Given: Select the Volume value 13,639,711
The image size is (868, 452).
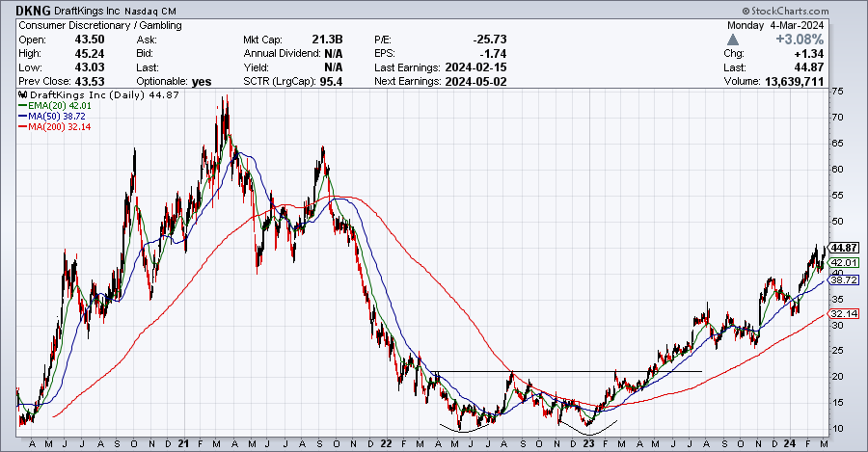Looking at the screenshot, I should [795, 81].
